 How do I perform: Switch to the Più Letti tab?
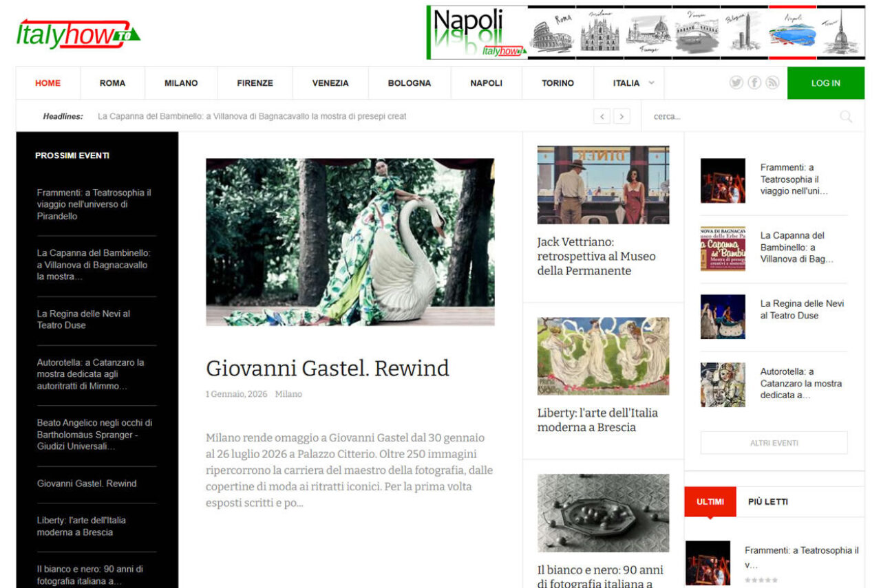click(767, 501)
